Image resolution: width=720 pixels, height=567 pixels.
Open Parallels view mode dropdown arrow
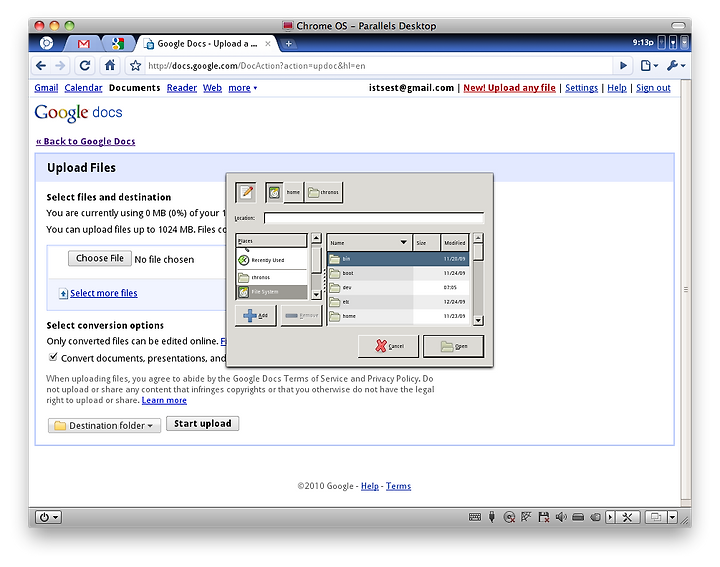click(672, 517)
